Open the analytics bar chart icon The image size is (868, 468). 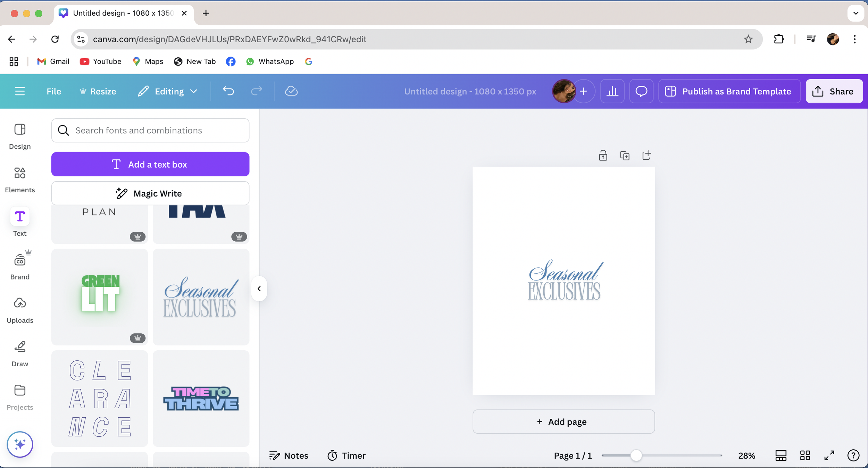point(612,91)
